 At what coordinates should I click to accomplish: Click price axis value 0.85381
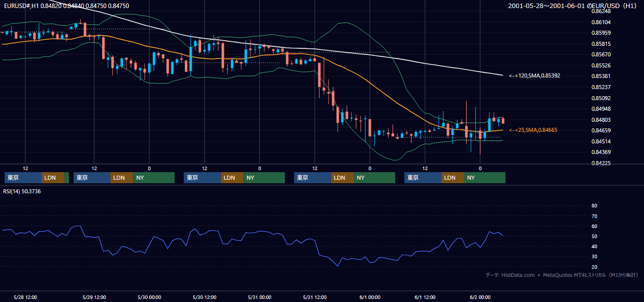601,76
